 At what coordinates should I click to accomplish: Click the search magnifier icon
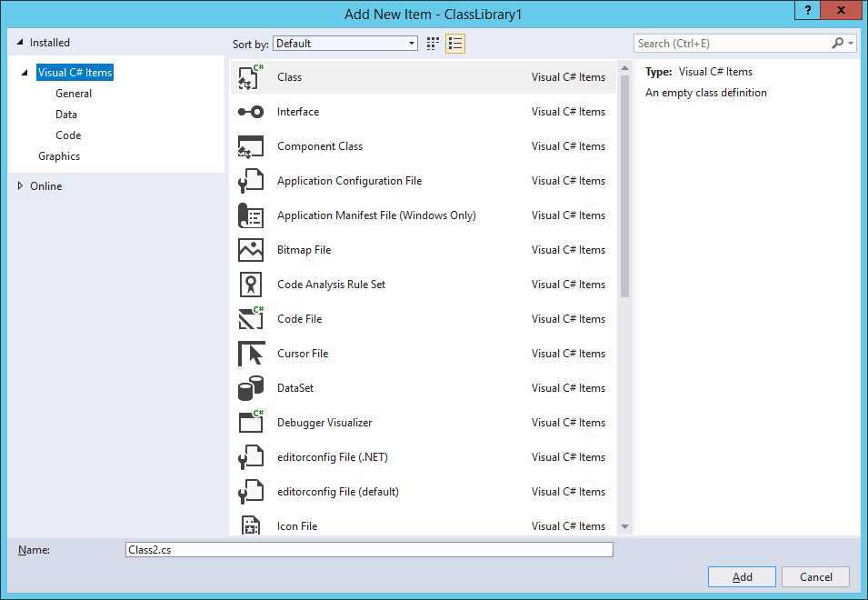(x=838, y=43)
